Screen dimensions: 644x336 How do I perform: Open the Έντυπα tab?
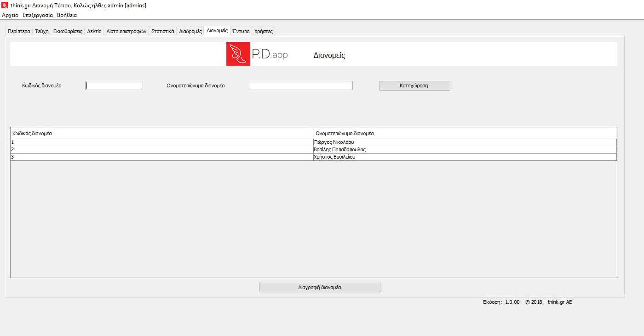pyautogui.click(x=241, y=32)
